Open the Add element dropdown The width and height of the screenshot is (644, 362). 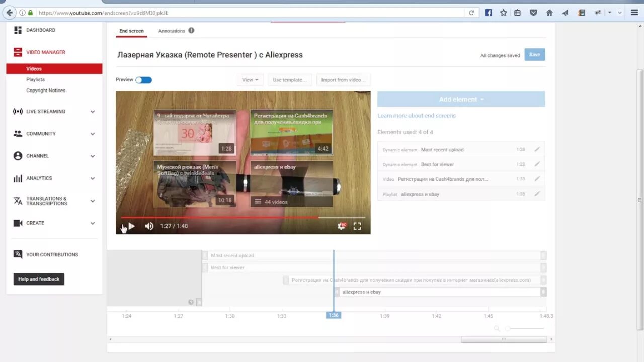click(x=461, y=99)
